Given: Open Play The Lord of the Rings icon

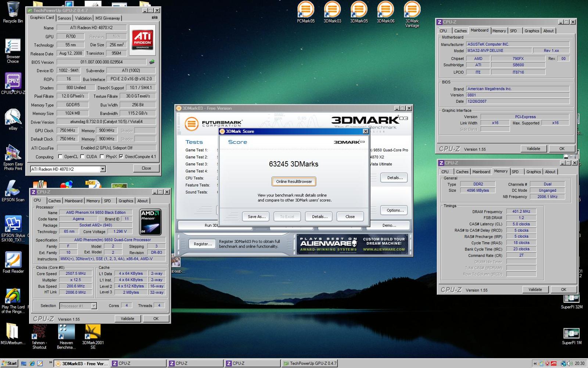Looking at the screenshot, I should click(x=13, y=301).
